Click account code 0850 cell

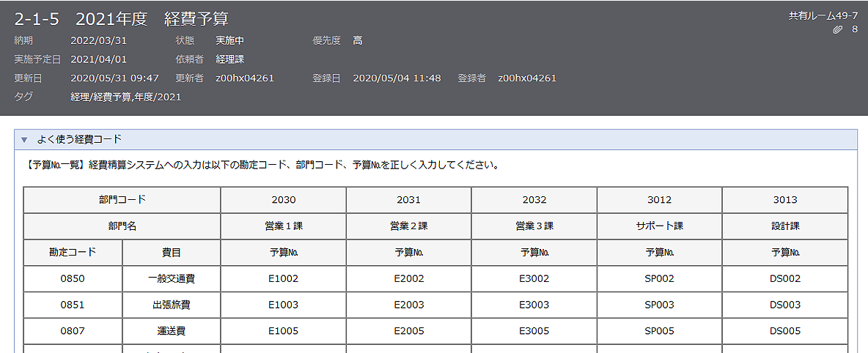point(73,279)
